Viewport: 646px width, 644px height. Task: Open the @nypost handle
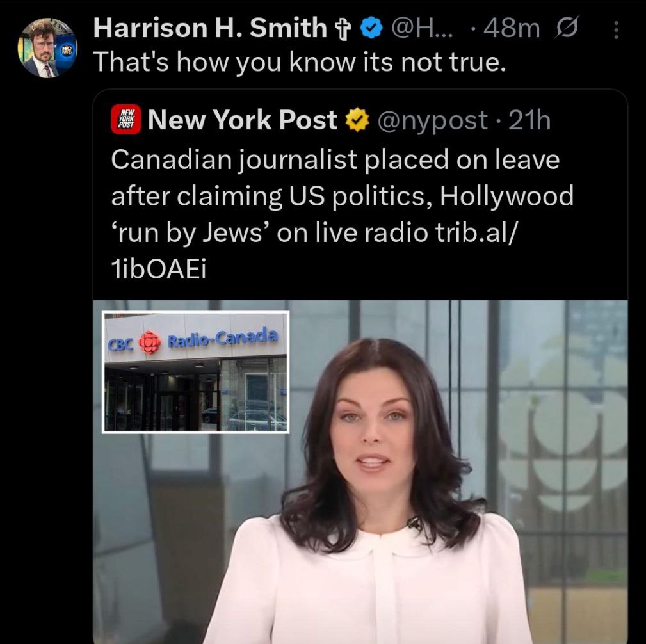[x=432, y=120]
